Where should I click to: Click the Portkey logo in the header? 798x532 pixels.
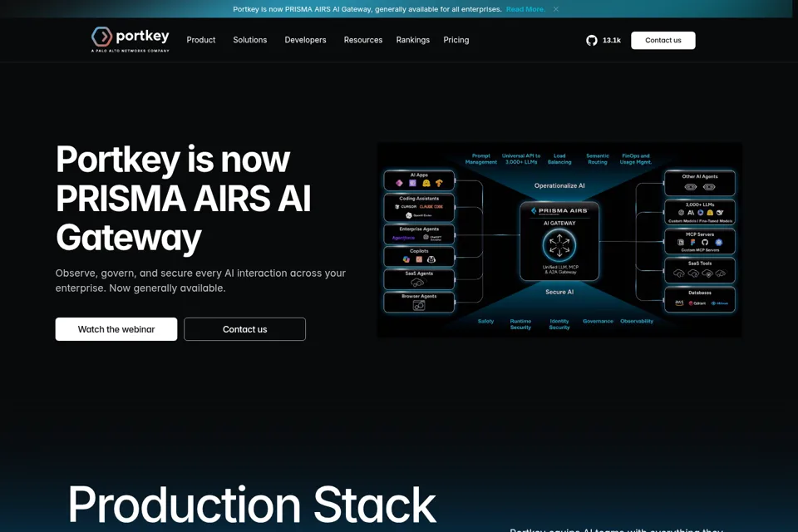click(x=131, y=39)
